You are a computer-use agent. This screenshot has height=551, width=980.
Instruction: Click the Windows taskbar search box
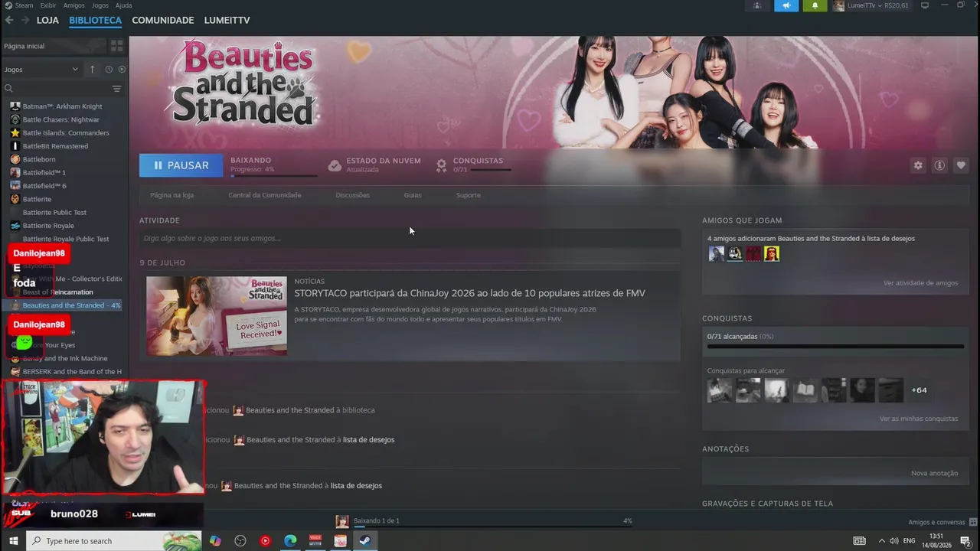114,541
